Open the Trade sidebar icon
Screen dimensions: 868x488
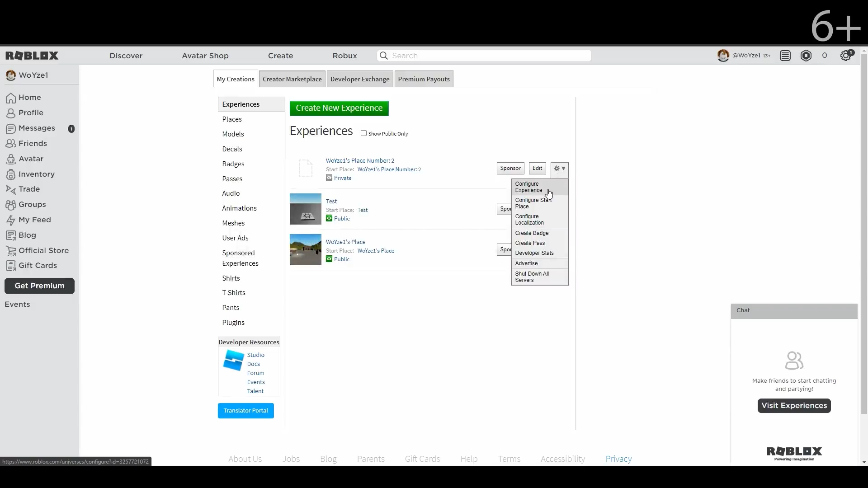[x=11, y=189]
